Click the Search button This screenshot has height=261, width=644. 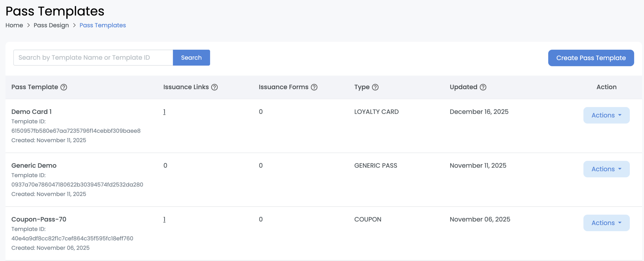(x=191, y=58)
